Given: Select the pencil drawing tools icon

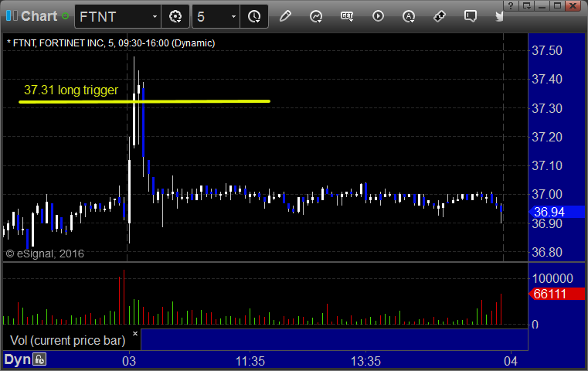Looking at the screenshot, I should pyautogui.click(x=285, y=16).
